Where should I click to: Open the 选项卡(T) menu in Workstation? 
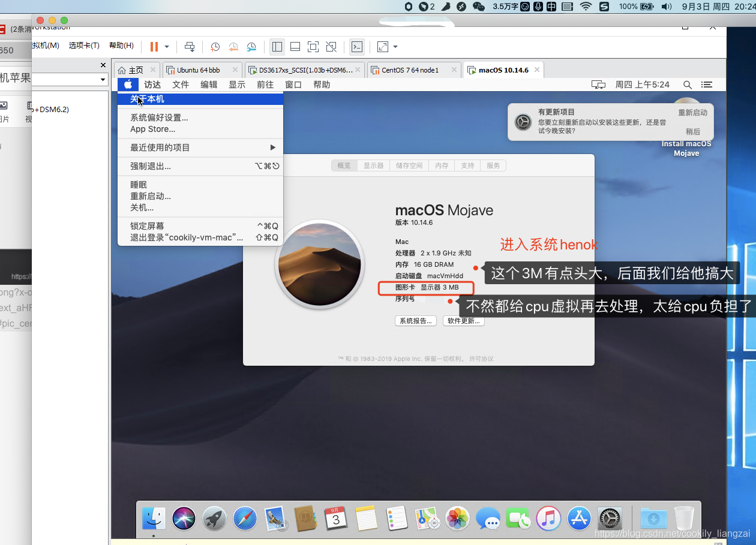coord(84,46)
